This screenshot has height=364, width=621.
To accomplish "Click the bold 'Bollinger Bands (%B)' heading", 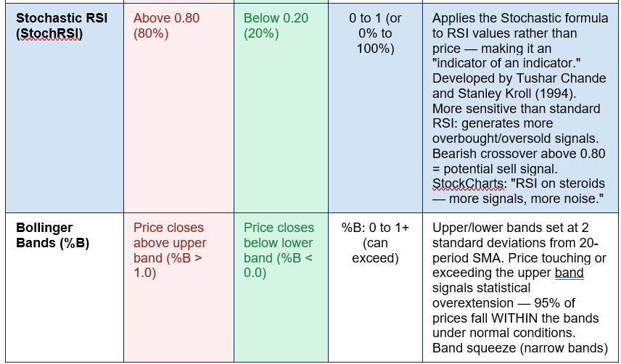I will (x=52, y=236).
